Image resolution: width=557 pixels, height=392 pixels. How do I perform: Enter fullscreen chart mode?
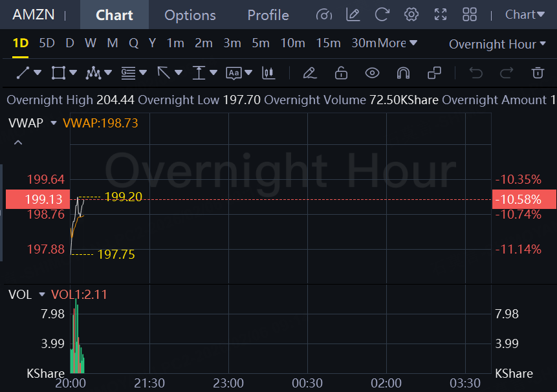440,14
